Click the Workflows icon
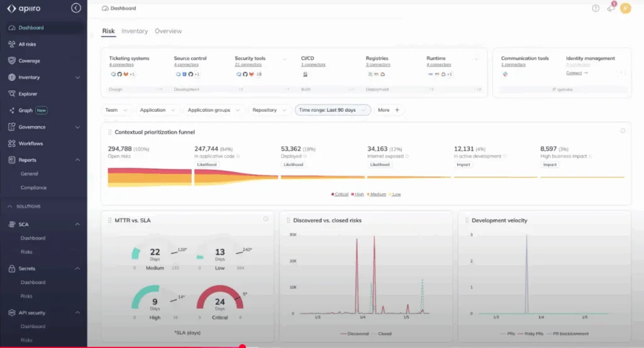The image size is (644, 348). pos(11,143)
